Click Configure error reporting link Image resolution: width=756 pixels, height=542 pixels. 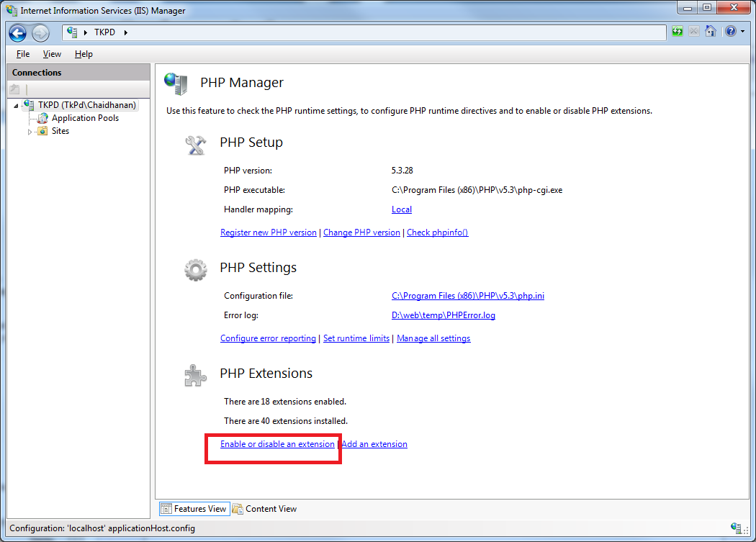[268, 338]
